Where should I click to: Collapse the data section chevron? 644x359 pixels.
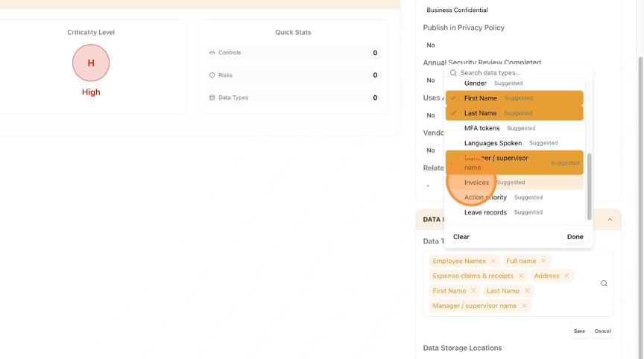pyautogui.click(x=610, y=220)
